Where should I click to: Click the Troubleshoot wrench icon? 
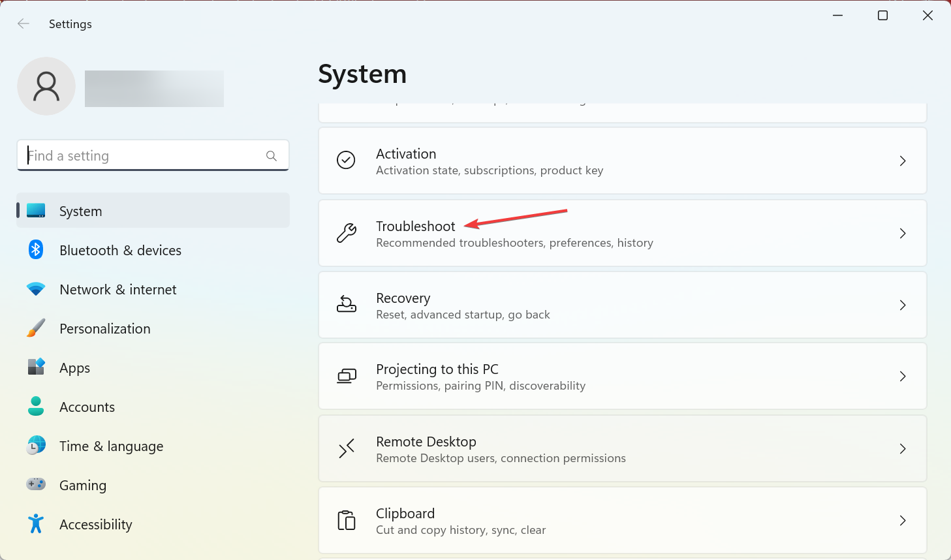pos(347,233)
